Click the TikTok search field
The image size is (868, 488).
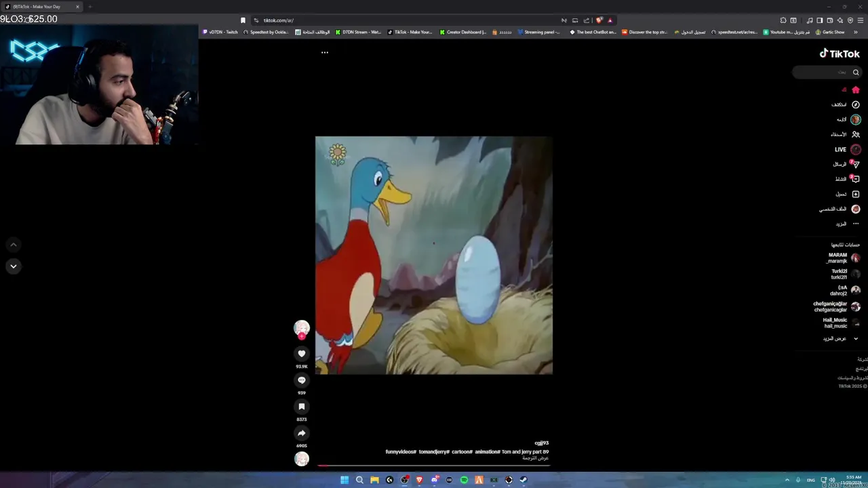click(827, 72)
